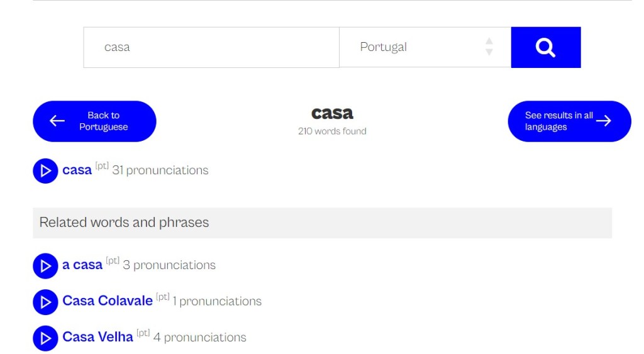Play the Casa Colavale pronunciation
This screenshot has width=644, height=354.
(45, 302)
